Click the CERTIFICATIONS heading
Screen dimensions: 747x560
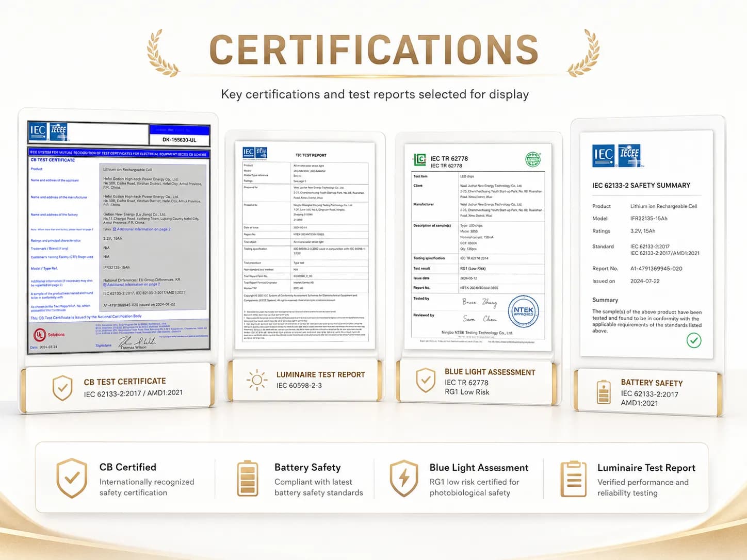(x=374, y=50)
